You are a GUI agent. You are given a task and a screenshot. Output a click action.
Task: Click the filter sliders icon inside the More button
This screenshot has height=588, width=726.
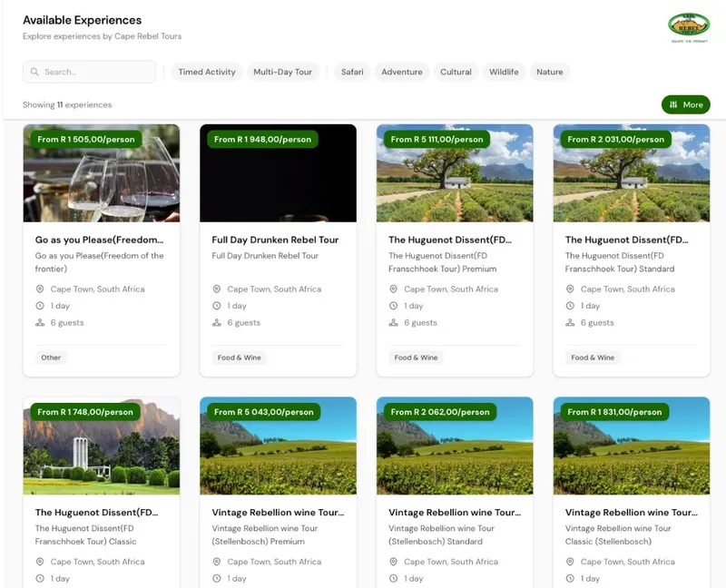coord(672,104)
